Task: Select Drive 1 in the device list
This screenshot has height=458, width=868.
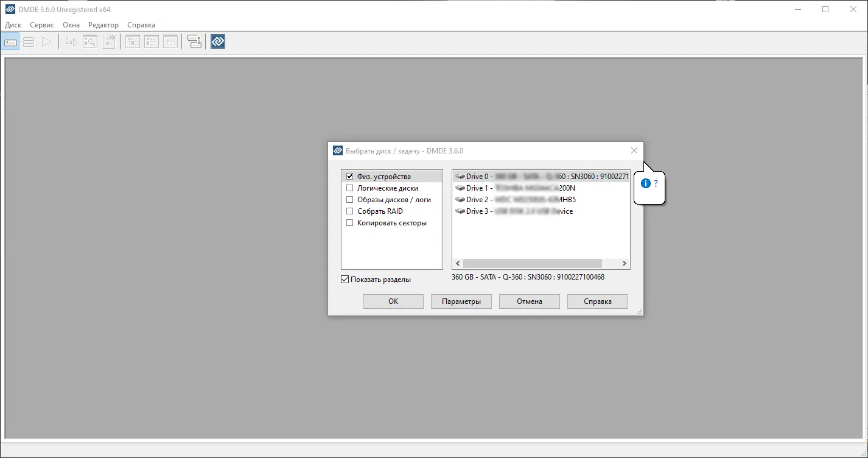Action: coord(541,188)
